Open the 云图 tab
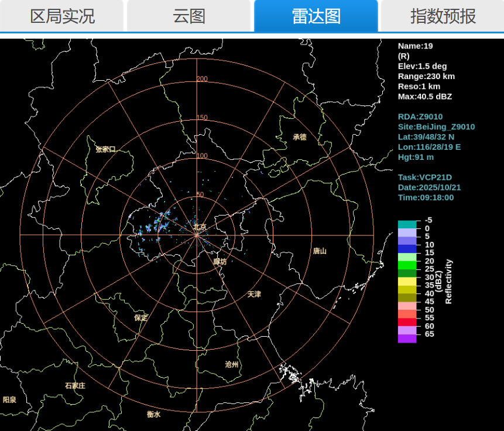This screenshot has width=504, height=431. click(189, 16)
